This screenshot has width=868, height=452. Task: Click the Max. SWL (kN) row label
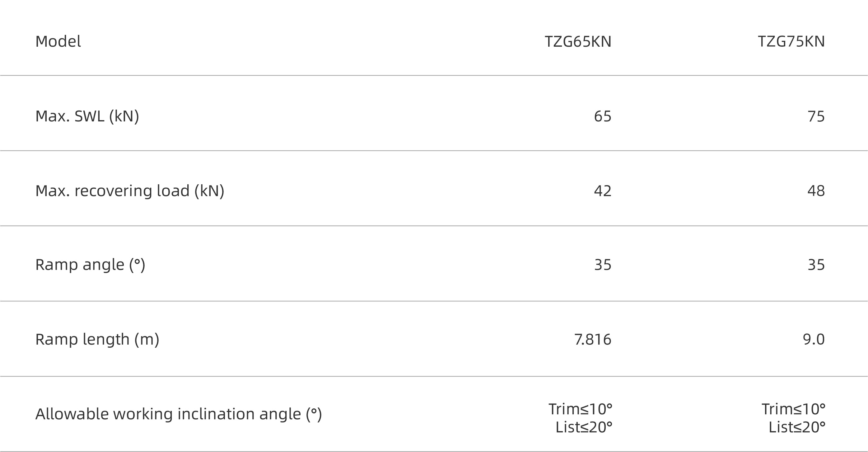pos(87,117)
